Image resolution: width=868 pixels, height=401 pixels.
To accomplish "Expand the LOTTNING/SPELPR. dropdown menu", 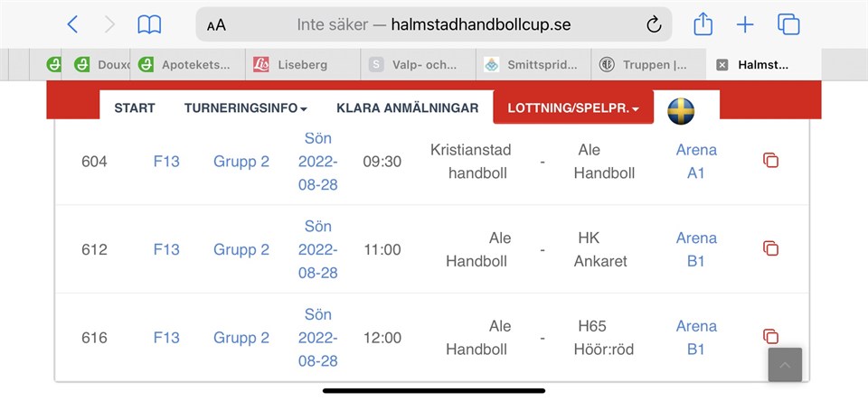I will 573,108.
